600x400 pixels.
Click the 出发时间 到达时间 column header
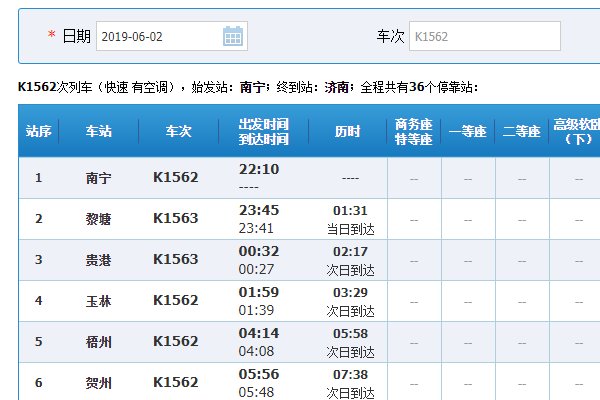click(x=264, y=131)
